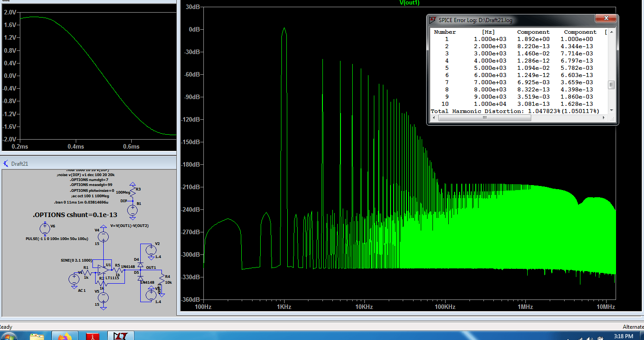Click error log vertical scrollbar up arrow
Image resolution: width=644 pixels, height=340 pixels.
pyautogui.click(x=612, y=32)
